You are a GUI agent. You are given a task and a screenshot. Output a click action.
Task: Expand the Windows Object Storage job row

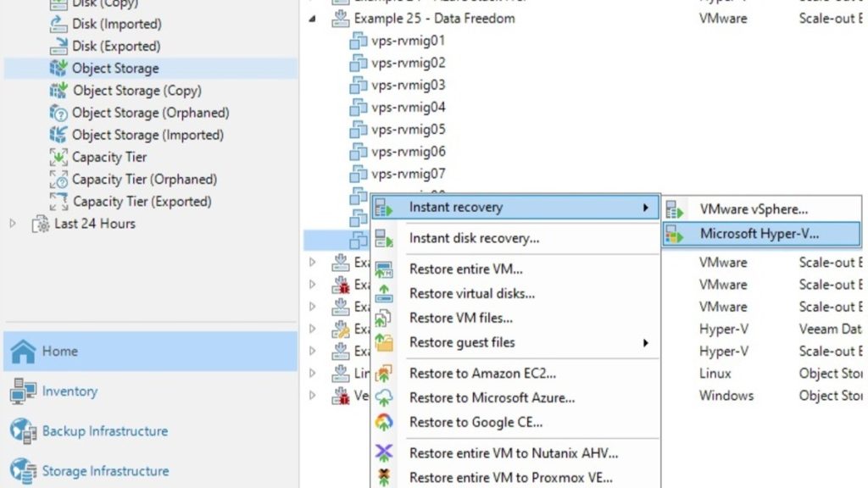312,396
